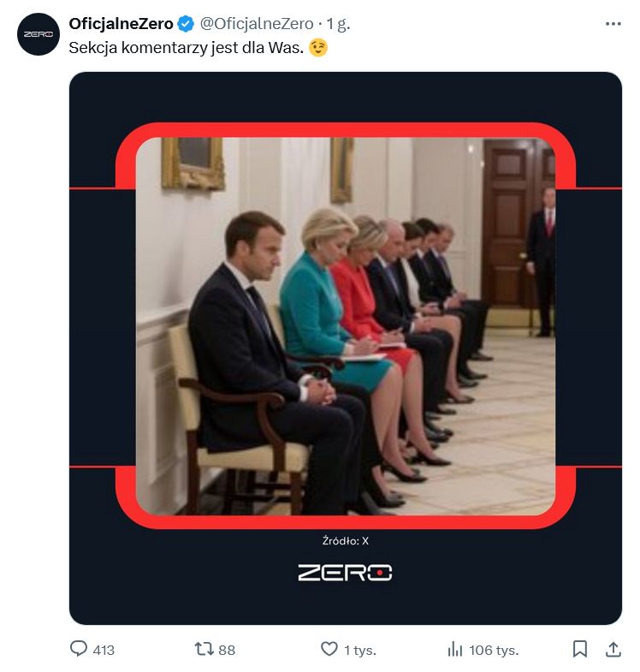Viewport: 640px width, 672px height.
Task: Open view analytics bar chart icon
Action: (455, 650)
